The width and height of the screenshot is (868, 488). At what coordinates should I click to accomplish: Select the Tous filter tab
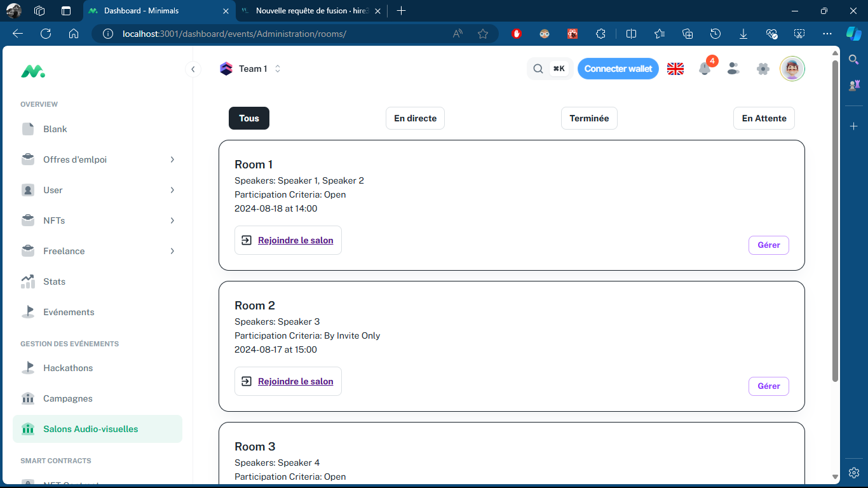coord(249,118)
